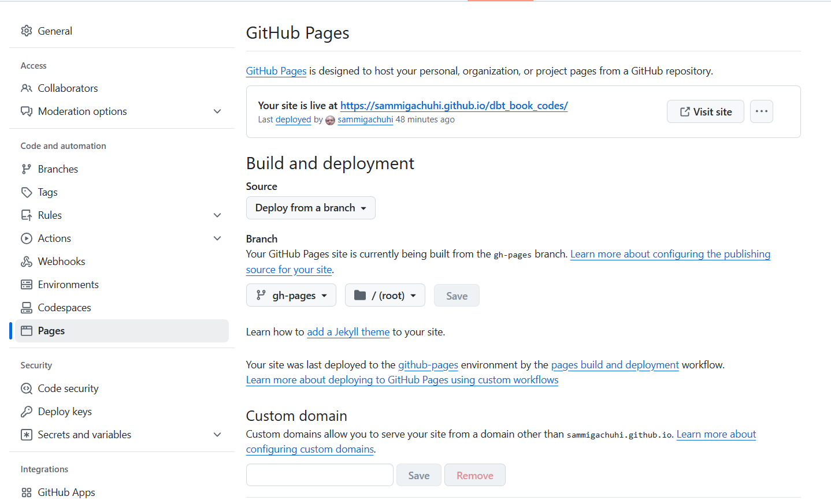This screenshot has height=504, width=831.
Task: Click the 'deployed' link
Action: coord(293,120)
